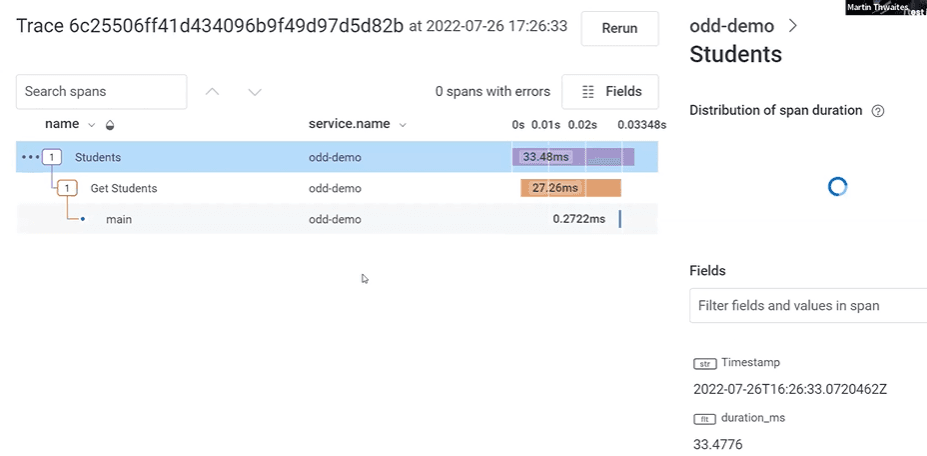Click the color-by droplet icon beside name
927x456 pixels.
pos(109,125)
